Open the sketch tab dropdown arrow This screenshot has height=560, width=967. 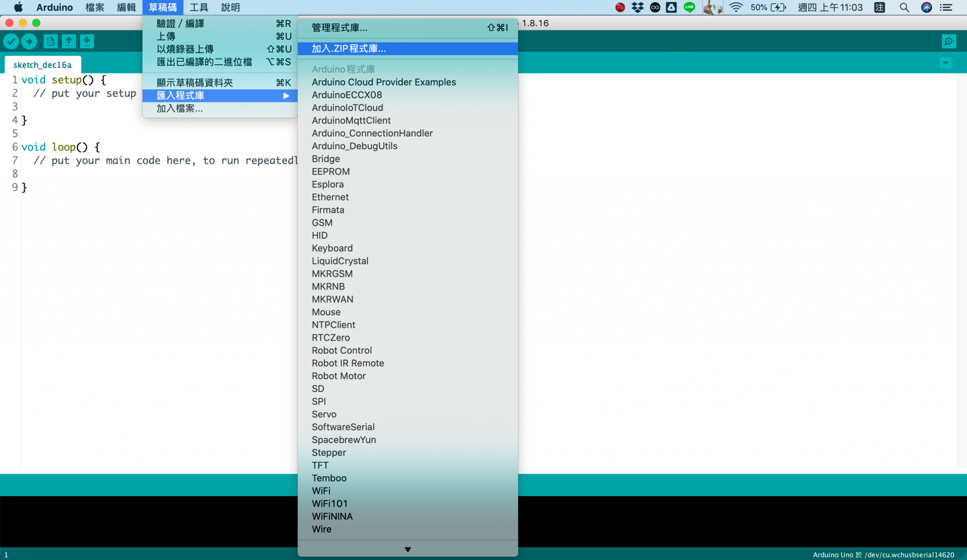tap(946, 62)
